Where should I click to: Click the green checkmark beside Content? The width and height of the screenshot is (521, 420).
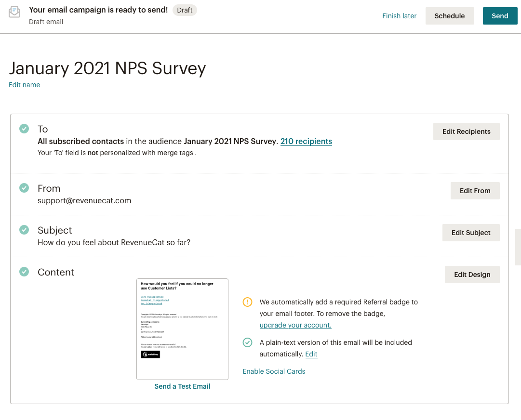click(x=24, y=272)
